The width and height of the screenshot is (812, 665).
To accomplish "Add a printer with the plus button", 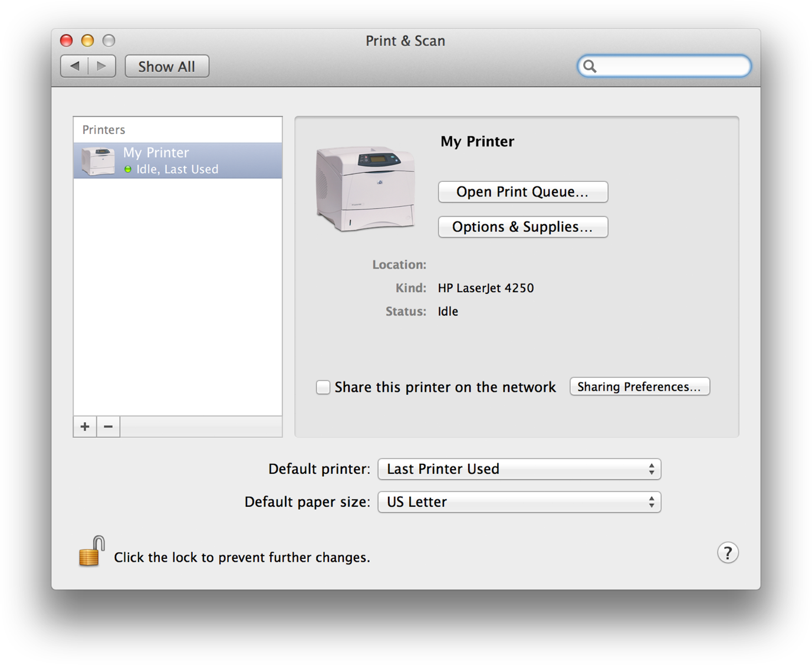I will click(85, 427).
